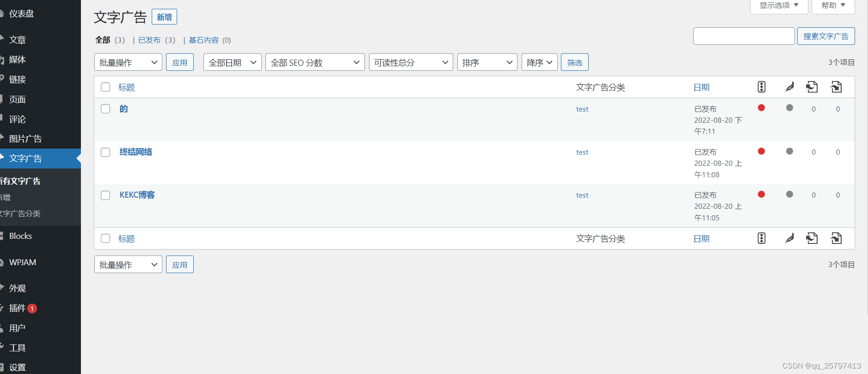Open the 的 ad title link
The height and width of the screenshot is (374, 868).
coord(123,109)
